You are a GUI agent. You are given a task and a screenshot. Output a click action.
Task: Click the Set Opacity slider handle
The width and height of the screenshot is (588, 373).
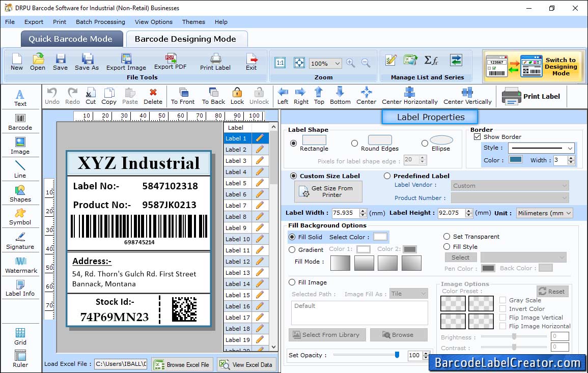[397, 355]
